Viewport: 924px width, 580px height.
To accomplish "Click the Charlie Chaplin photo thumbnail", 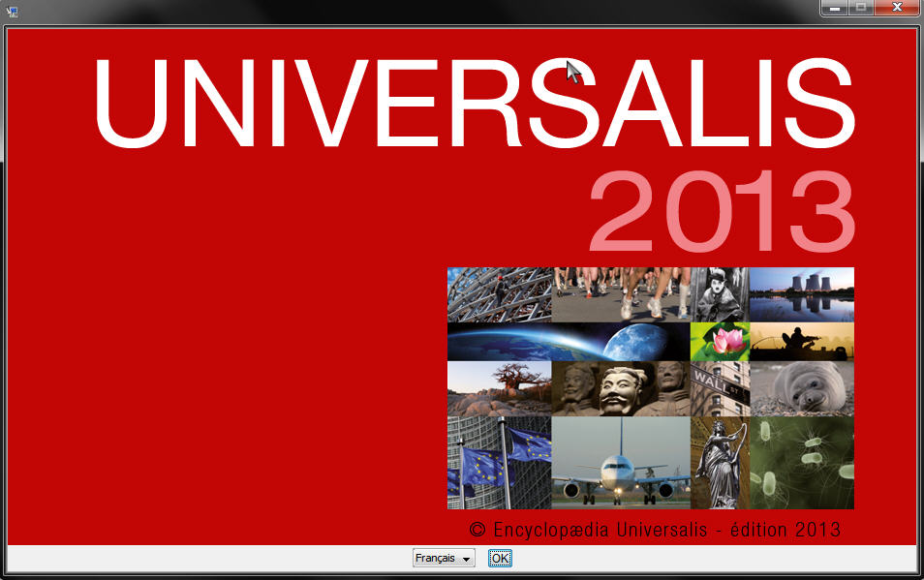I will [720, 294].
